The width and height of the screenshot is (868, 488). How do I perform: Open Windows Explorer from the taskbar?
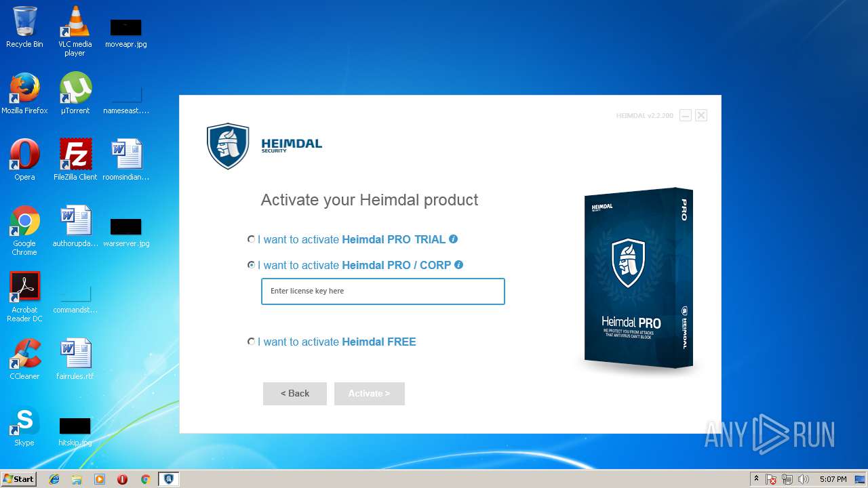[x=77, y=479]
